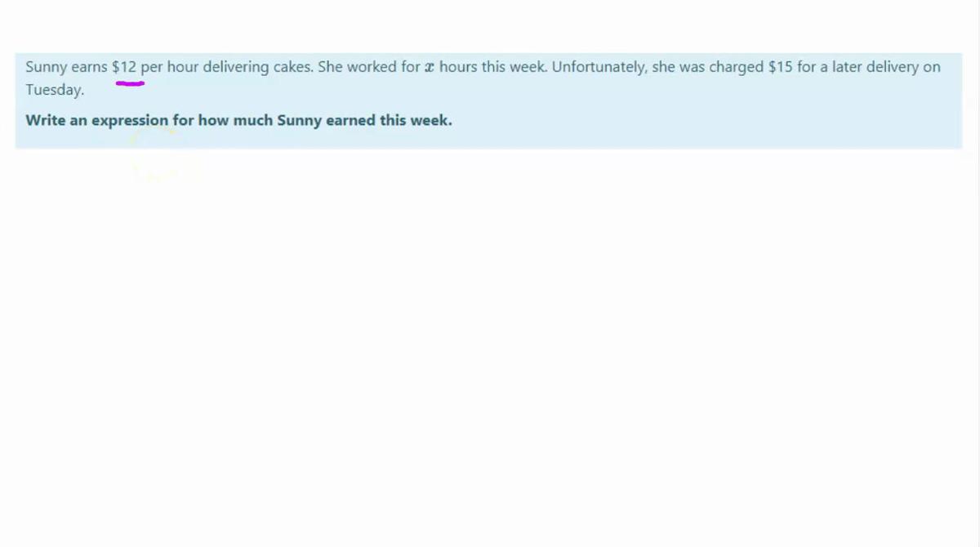
Task: Click the phrase hours this week
Action: pyautogui.click(x=493, y=67)
